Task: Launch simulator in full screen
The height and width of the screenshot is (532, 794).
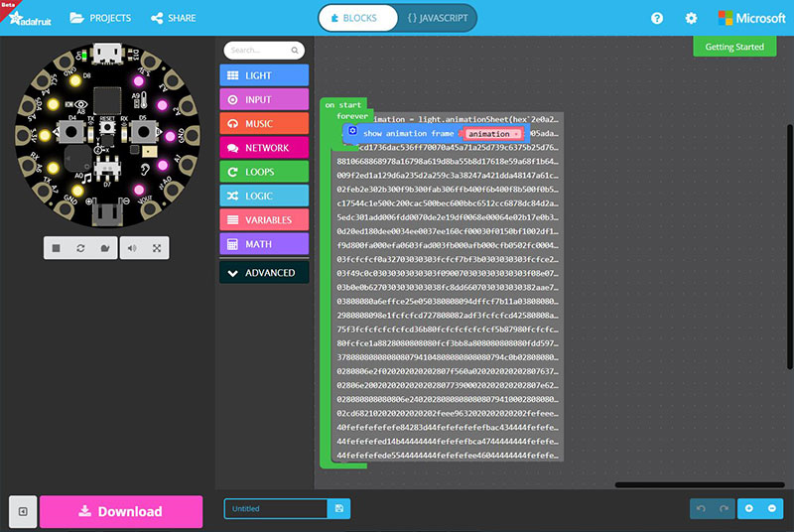Action: [x=157, y=248]
